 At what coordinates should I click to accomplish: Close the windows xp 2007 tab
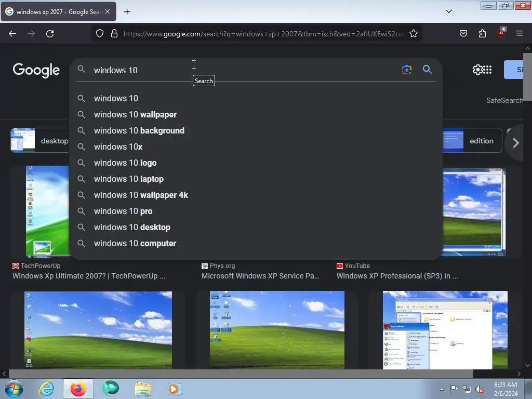tap(108, 11)
